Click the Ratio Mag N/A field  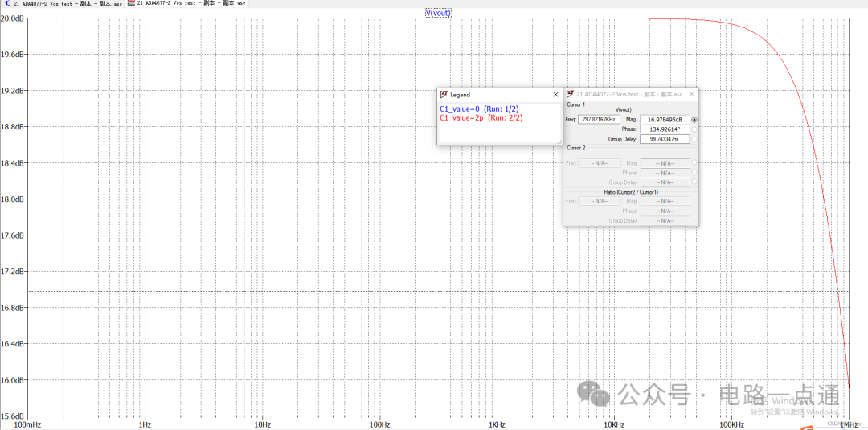point(665,201)
